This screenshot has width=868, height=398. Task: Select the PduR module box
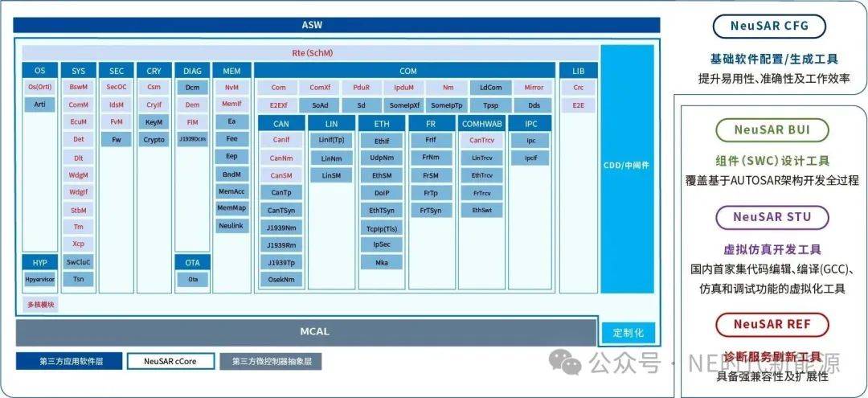pos(362,88)
